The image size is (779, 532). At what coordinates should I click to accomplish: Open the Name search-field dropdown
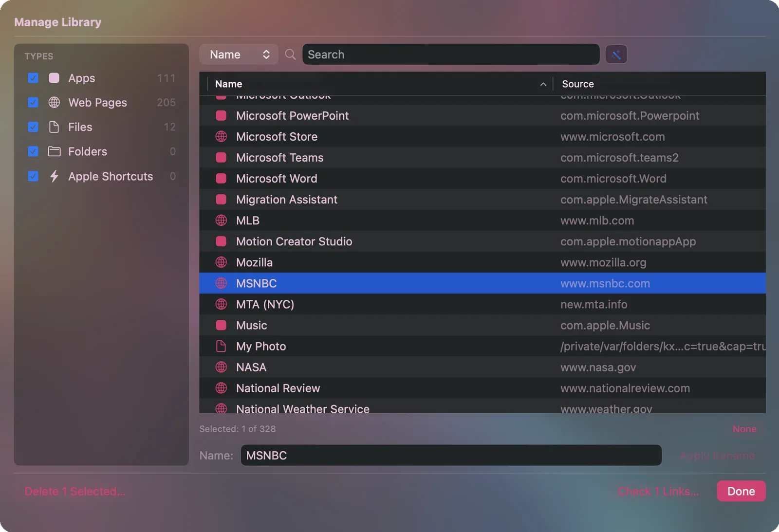[x=239, y=54]
